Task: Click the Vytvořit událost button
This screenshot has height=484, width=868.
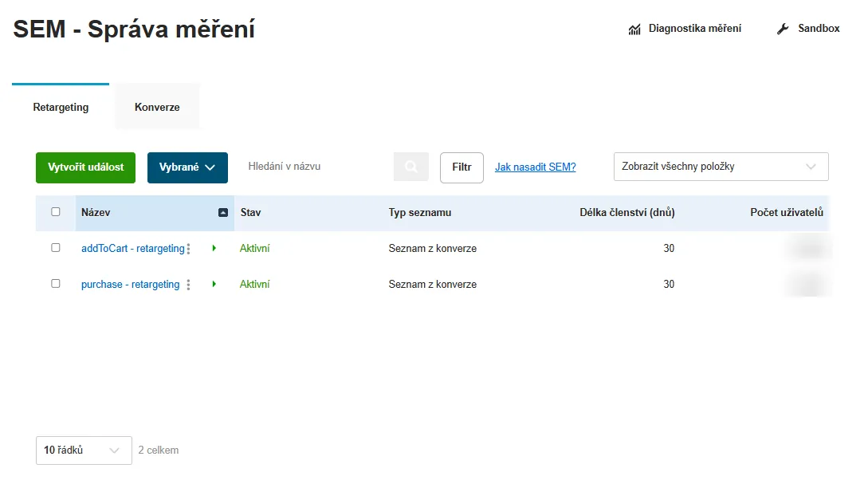Action: pyautogui.click(x=86, y=167)
